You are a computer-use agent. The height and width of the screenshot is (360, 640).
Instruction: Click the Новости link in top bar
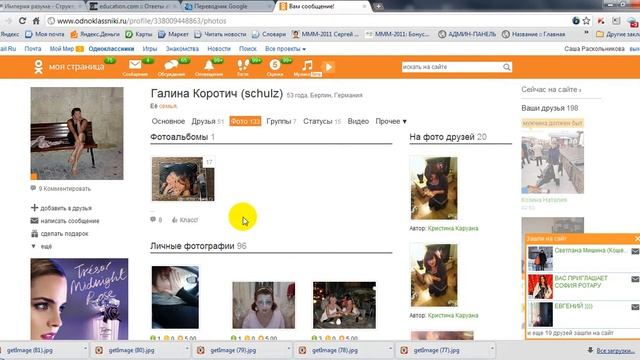(219, 49)
